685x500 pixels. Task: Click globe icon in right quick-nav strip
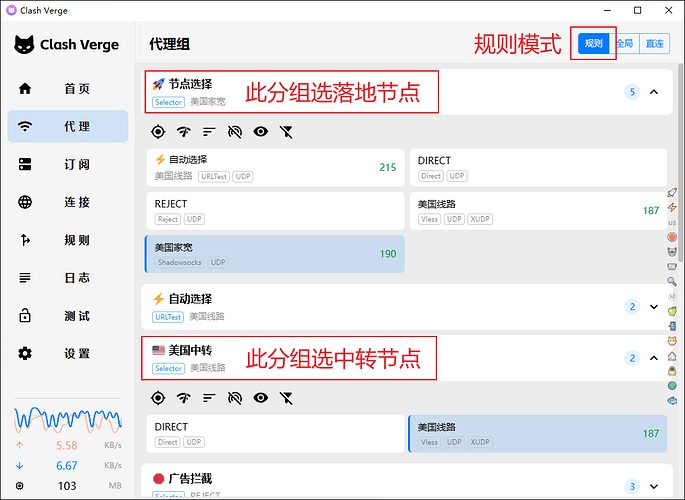click(672, 386)
